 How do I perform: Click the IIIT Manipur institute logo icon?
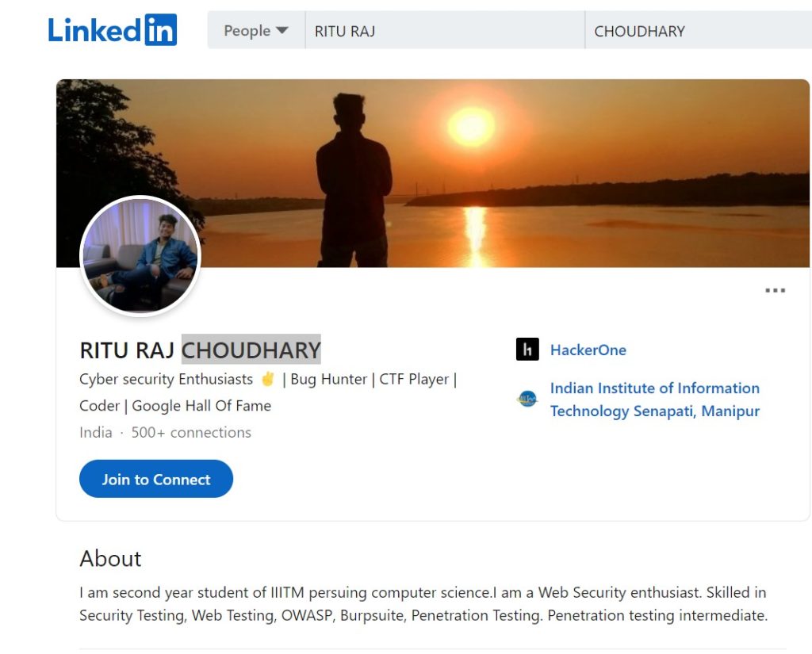527,400
